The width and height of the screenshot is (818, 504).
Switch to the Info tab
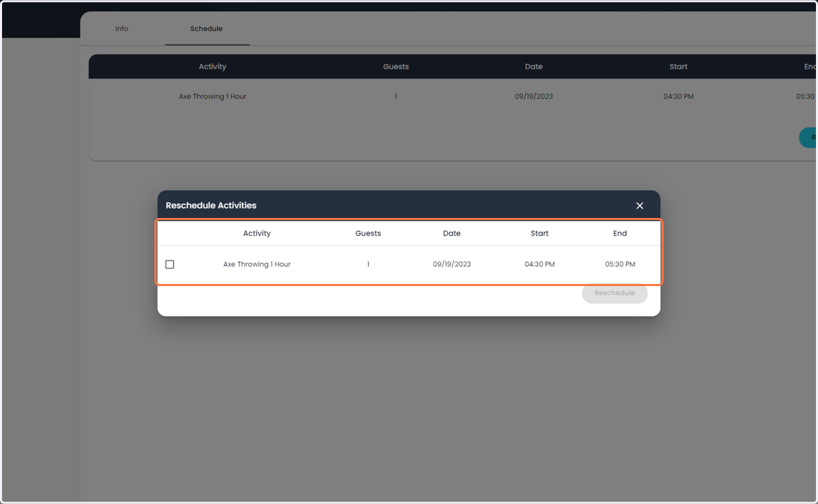121,29
